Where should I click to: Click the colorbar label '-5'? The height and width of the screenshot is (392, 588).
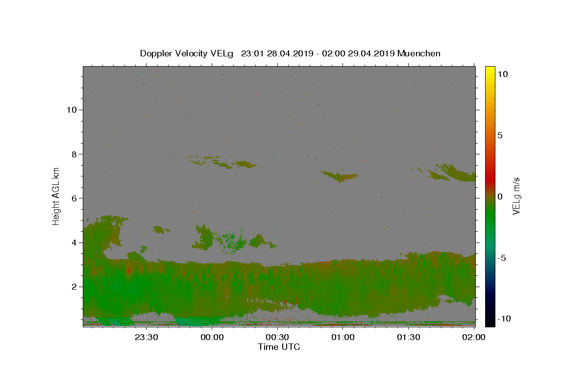(x=502, y=258)
